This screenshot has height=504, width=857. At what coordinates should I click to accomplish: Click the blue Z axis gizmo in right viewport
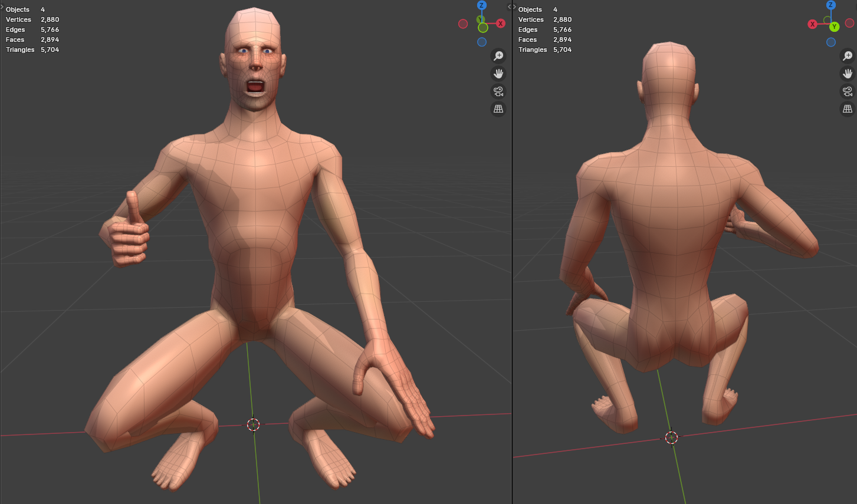(x=831, y=5)
